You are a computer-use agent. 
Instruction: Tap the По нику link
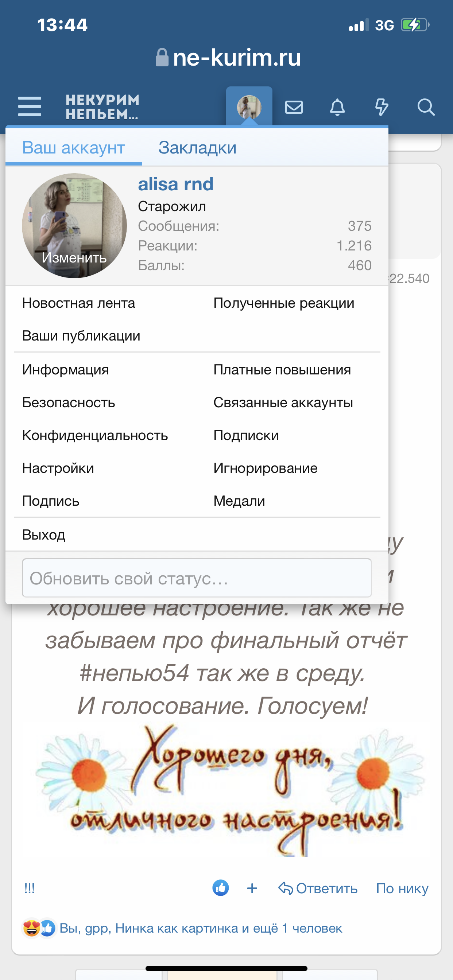tap(402, 888)
